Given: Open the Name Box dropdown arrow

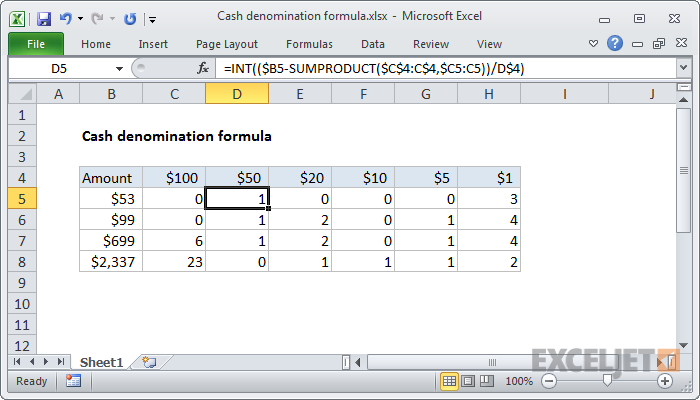Looking at the screenshot, I should 121,69.
